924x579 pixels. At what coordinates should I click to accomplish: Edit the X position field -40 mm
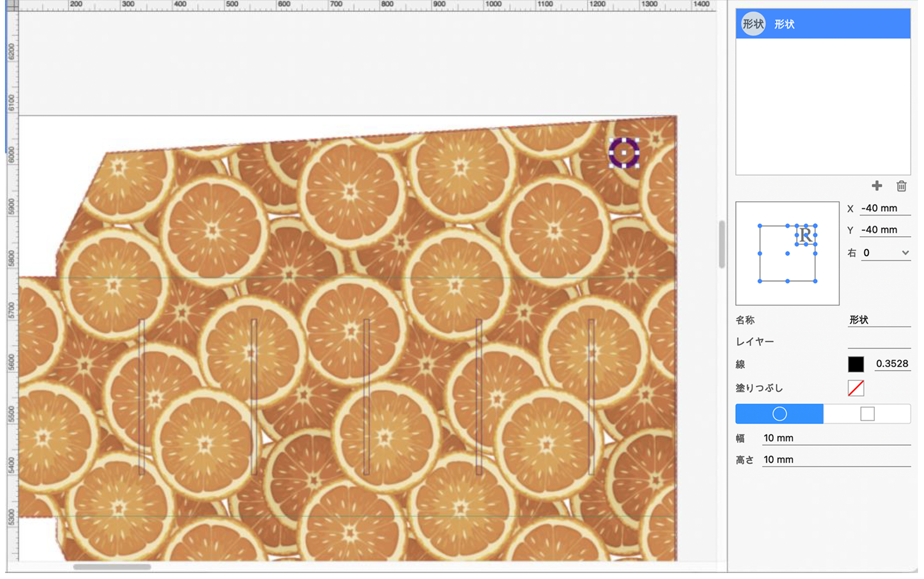point(885,208)
